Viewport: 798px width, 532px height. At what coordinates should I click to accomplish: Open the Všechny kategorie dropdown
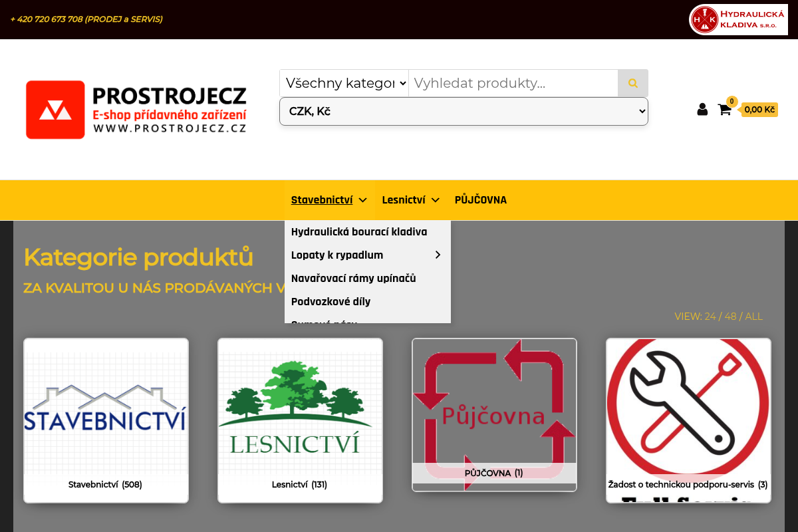pyautogui.click(x=344, y=83)
